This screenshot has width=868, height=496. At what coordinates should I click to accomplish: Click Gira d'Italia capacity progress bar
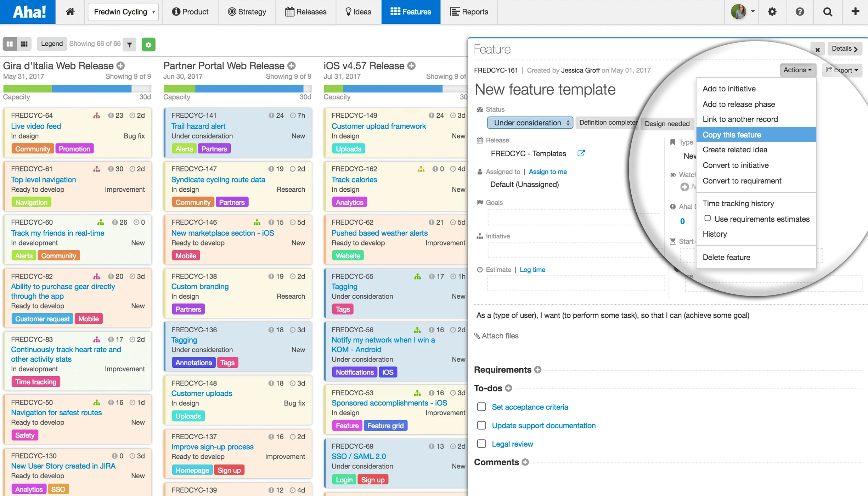77,88
